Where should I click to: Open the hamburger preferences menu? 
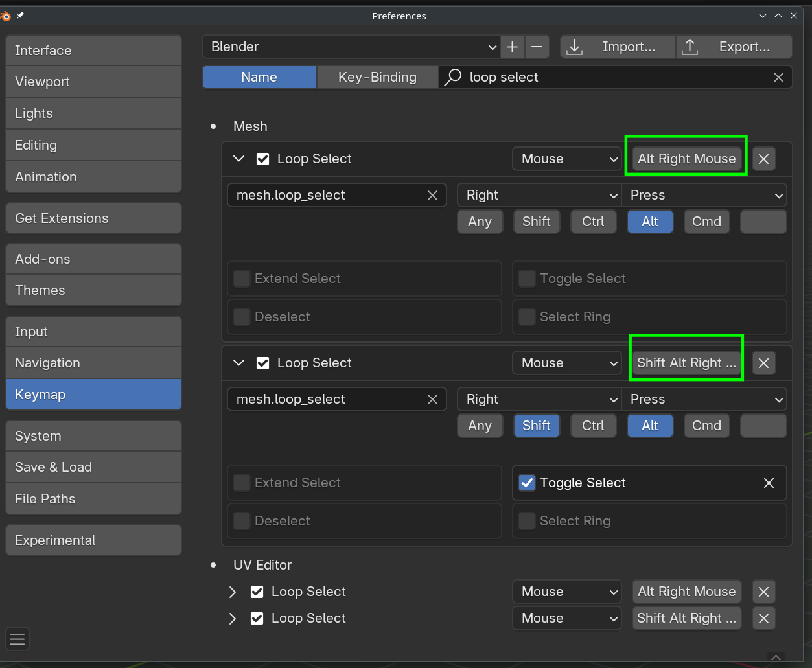(x=17, y=639)
